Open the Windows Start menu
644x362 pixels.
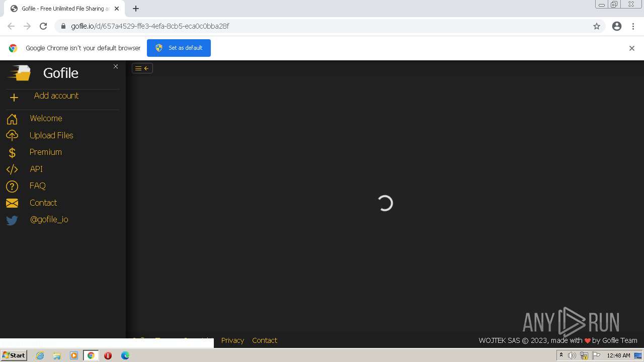point(14,355)
